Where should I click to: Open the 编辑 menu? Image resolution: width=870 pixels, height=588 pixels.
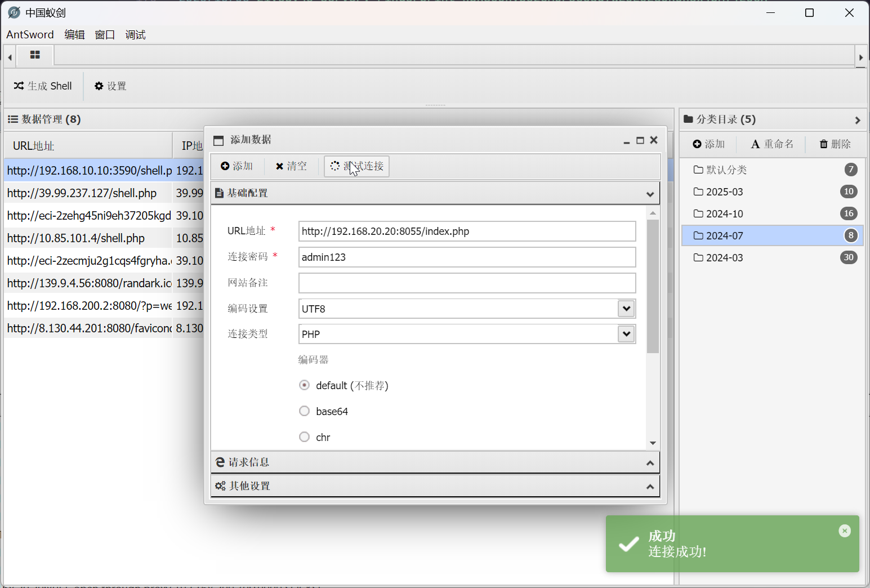coord(74,35)
